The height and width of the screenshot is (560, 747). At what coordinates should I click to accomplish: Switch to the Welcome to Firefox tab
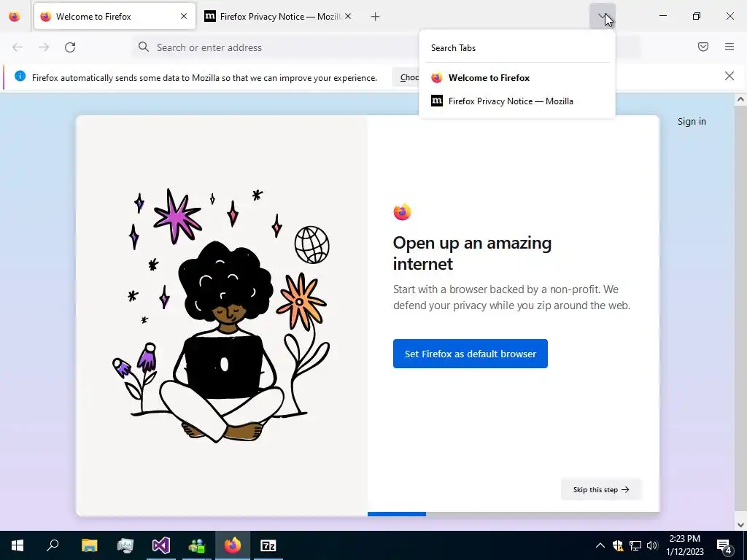tap(115, 17)
